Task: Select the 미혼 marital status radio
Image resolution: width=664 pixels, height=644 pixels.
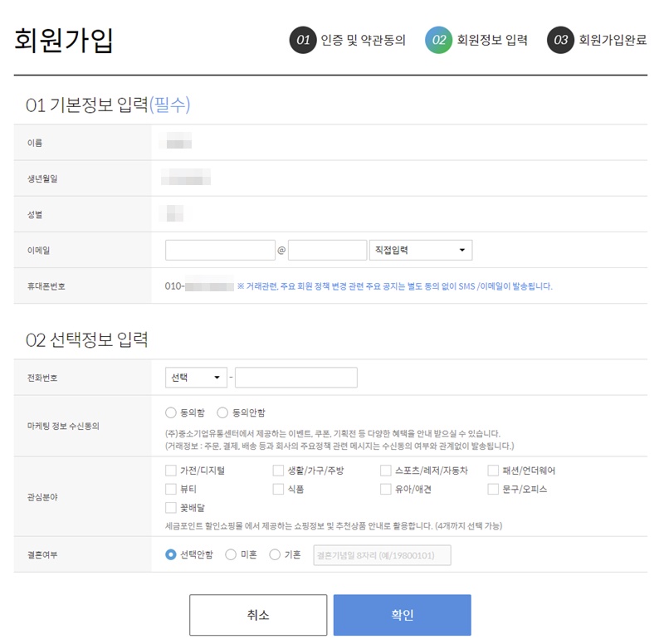Action: 231,554
